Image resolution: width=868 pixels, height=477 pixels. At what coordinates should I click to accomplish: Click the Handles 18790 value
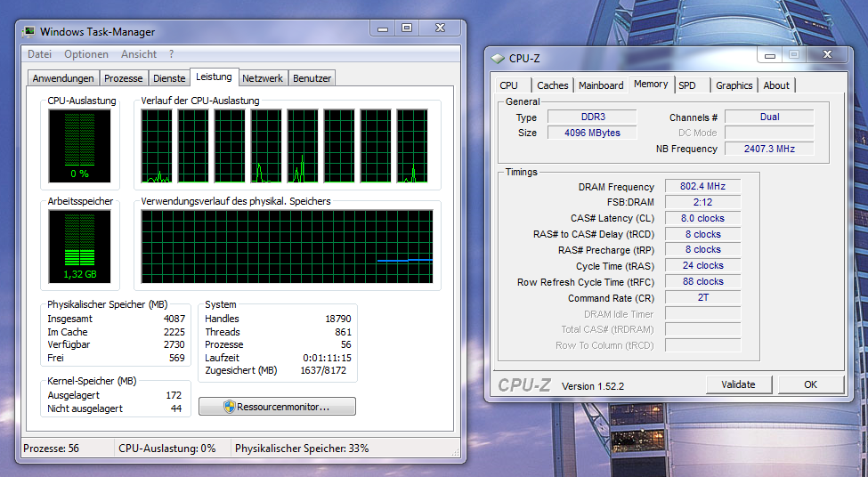[x=338, y=319]
